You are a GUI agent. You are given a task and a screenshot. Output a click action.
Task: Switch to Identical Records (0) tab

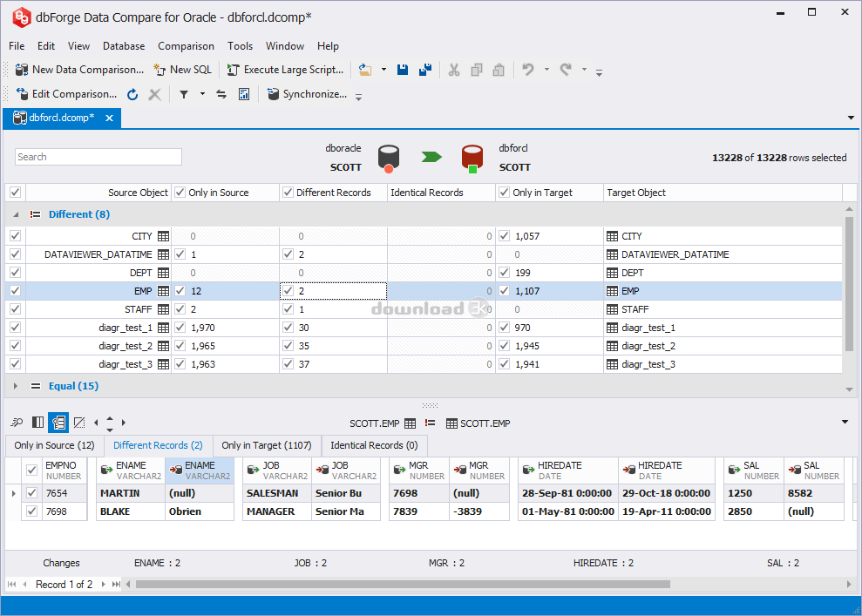coord(374,445)
